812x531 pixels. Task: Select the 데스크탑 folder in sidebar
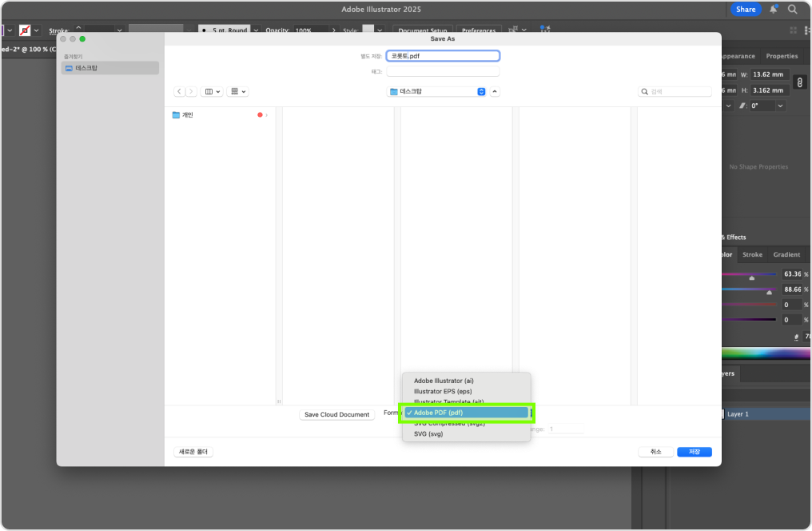click(110, 69)
